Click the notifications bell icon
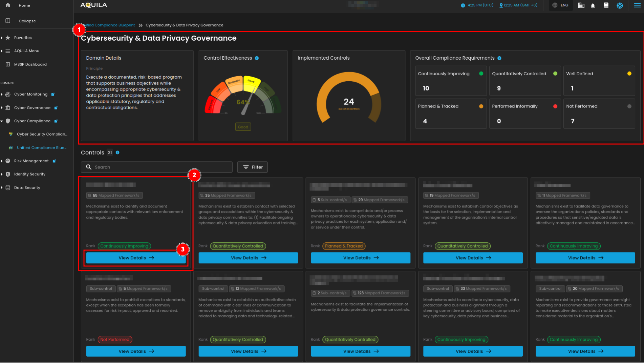Screen dimensions: 644x363 pos(593,5)
